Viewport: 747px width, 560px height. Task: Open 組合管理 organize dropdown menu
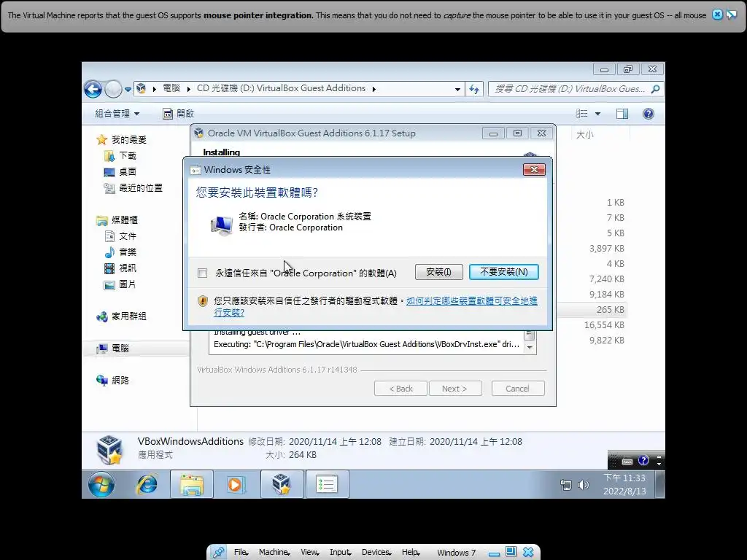117,113
